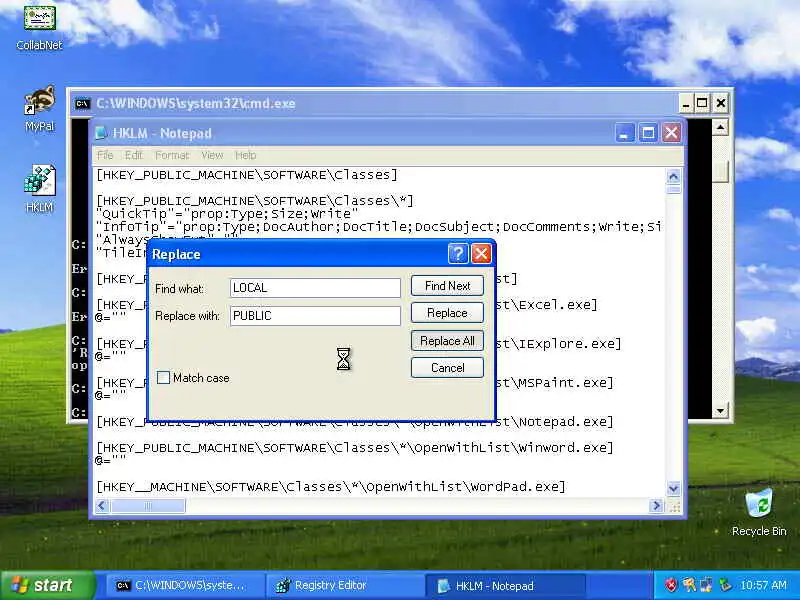Minimize the HKLM Notepad window
This screenshot has height=600, width=800.
coord(625,133)
